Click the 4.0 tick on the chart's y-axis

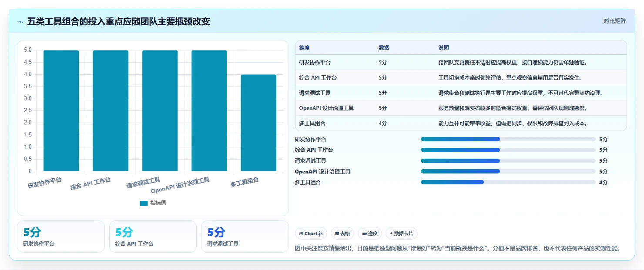click(28, 74)
